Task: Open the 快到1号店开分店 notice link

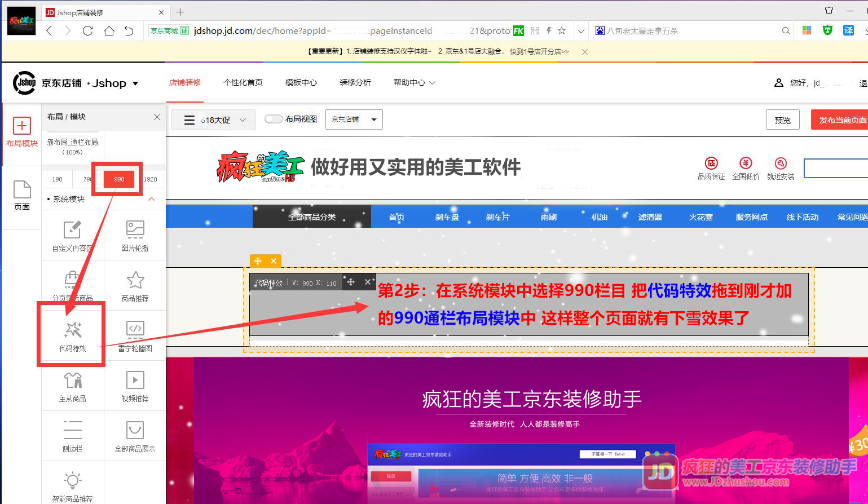Action: (x=539, y=51)
